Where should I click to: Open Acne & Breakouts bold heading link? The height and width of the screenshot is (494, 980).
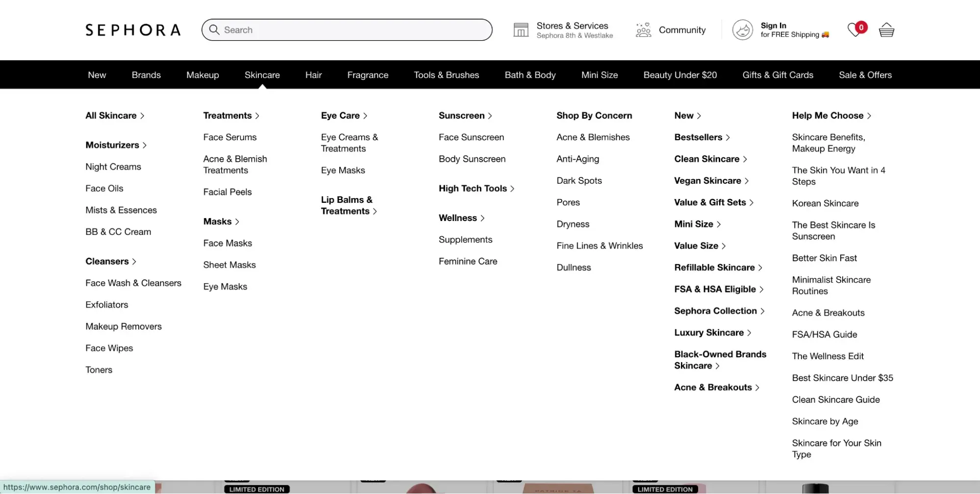click(x=717, y=388)
